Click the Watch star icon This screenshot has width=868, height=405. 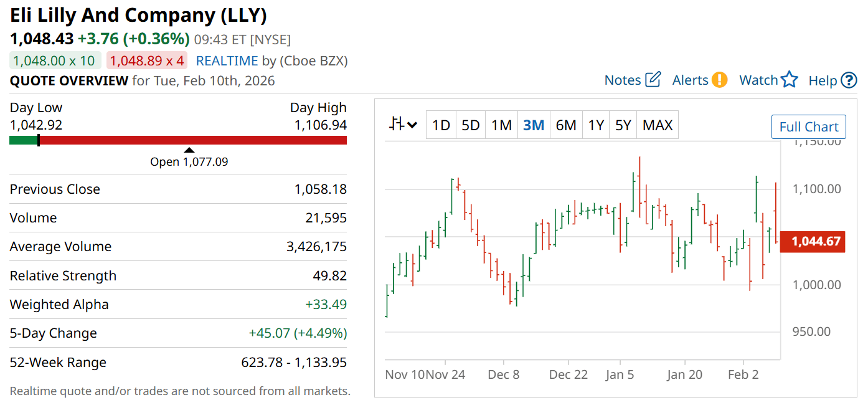point(789,80)
